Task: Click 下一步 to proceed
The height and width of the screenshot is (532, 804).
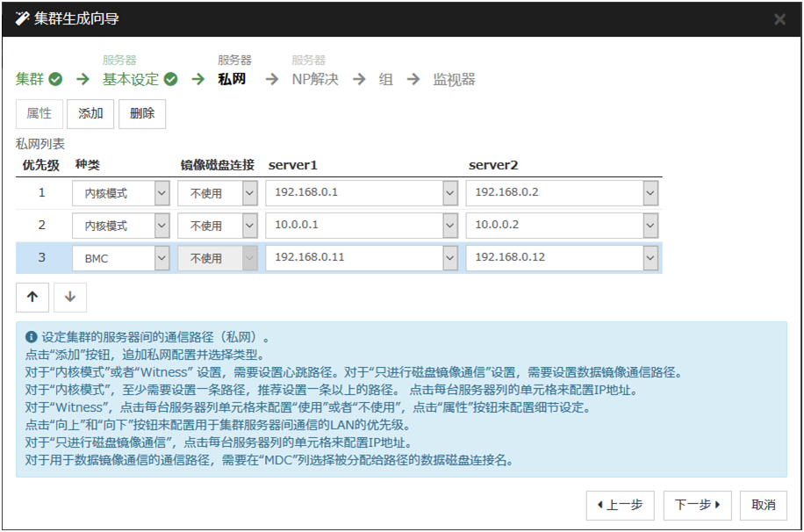Action: pyautogui.click(x=698, y=505)
